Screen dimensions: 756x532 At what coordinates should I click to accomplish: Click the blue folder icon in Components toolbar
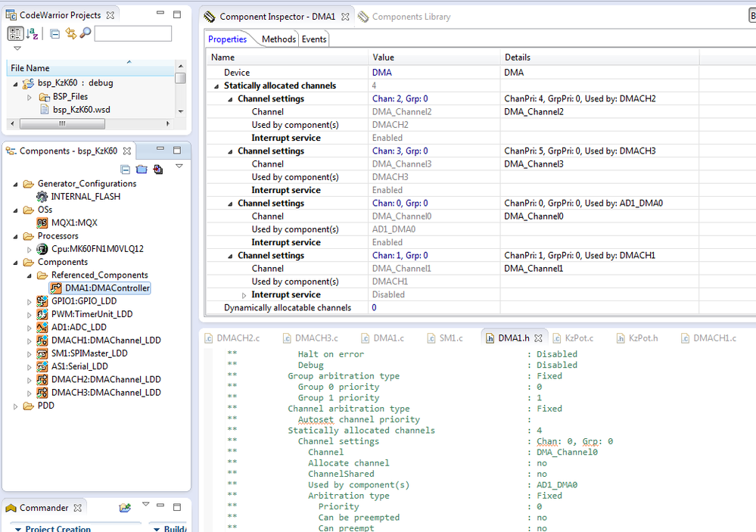(x=142, y=170)
